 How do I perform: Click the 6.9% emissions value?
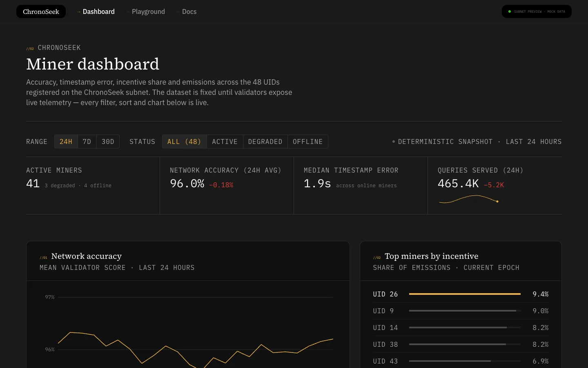pyautogui.click(x=541, y=361)
